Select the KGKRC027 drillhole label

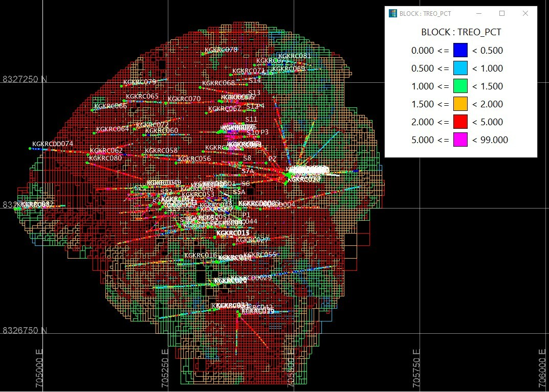[x=252, y=240]
